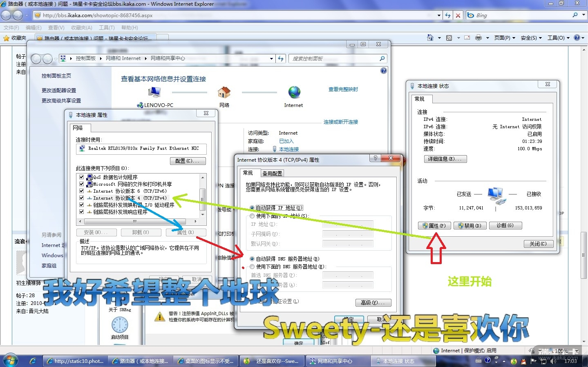Open the Print options dropdown arrow
The width and height of the screenshot is (588, 367).
(487, 38)
